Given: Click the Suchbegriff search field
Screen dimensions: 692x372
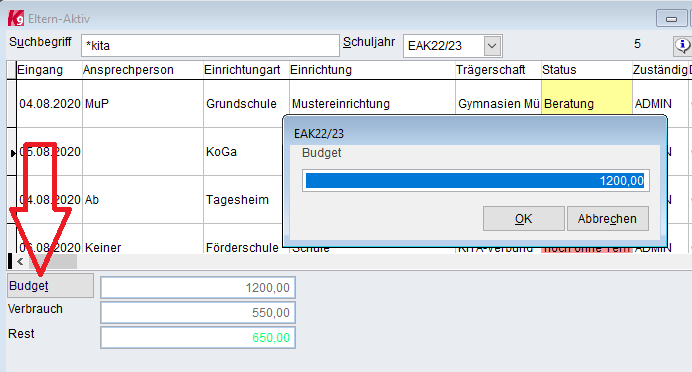Looking at the screenshot, I should tap(210, 45).
